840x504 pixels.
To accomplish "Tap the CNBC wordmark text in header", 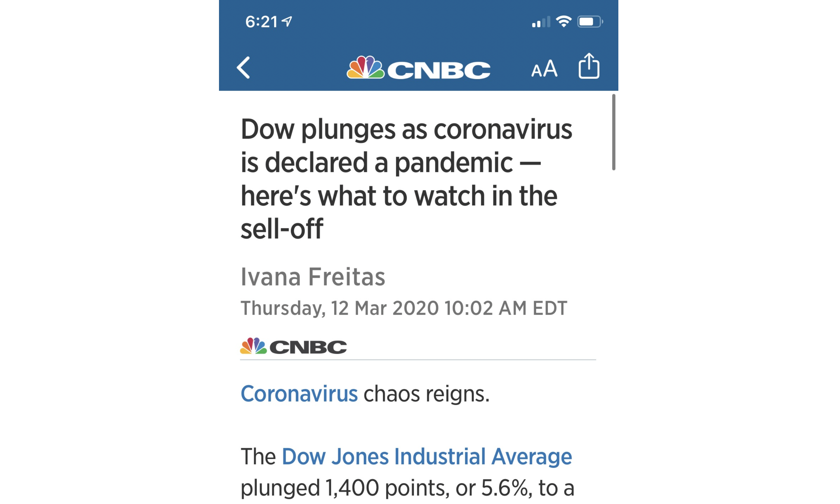I will click(x=439, y=70).
